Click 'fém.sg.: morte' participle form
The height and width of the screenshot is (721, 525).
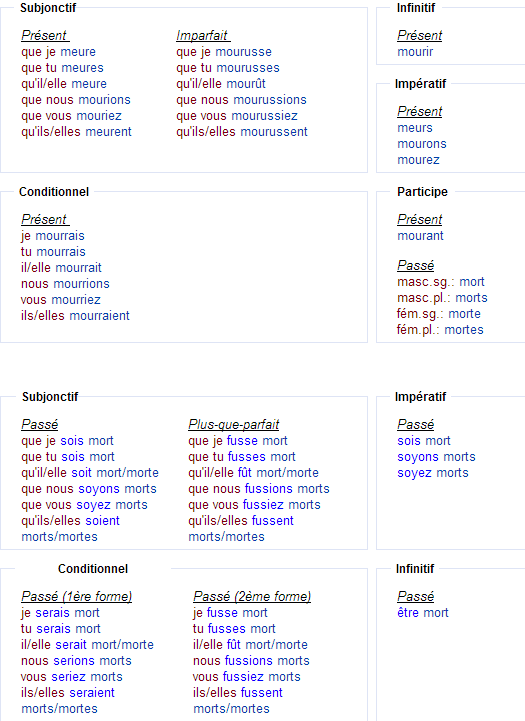[x=439, y=314]
